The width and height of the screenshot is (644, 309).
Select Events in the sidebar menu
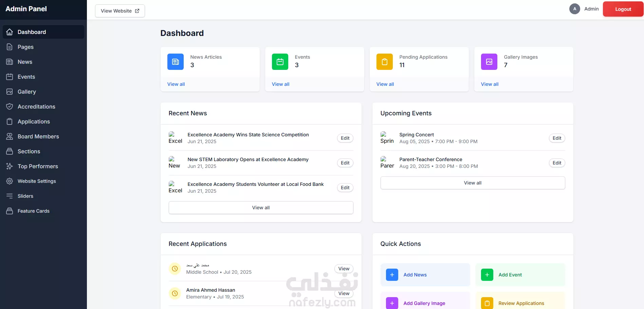[x=43, y=77]
